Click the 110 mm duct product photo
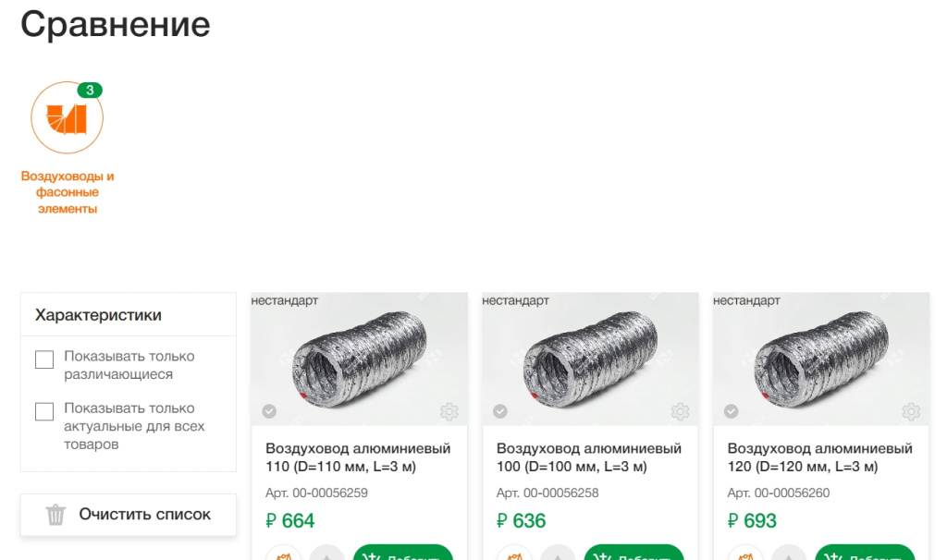The height and width of the screenshot is (560, 947). coord(359,360)
